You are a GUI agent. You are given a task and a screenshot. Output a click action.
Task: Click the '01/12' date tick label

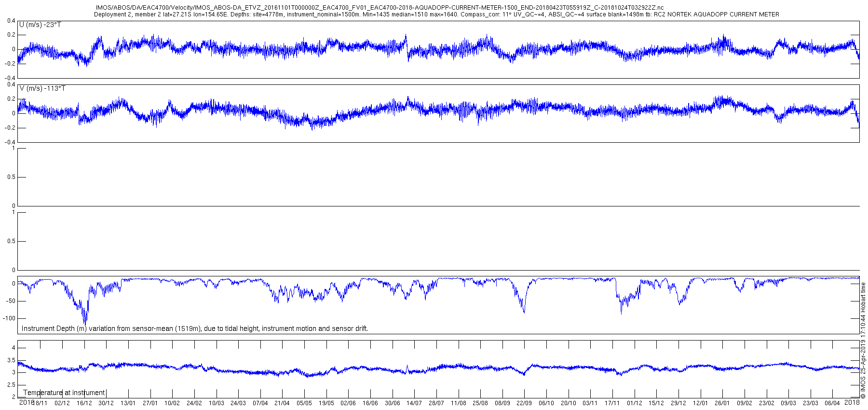coord(635,403)
